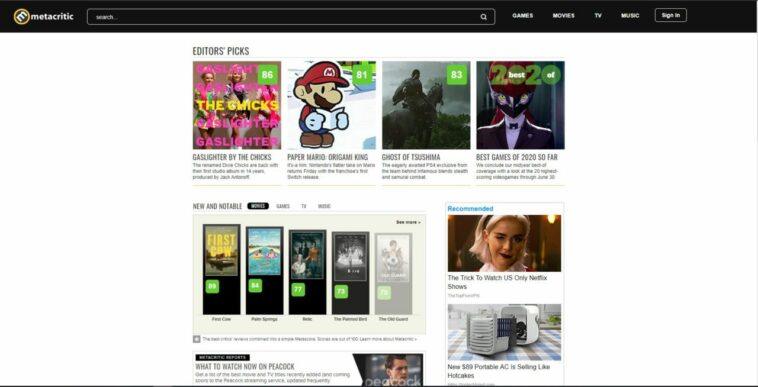Open the Palm Springs poster
The height and width of the screenshot is (387, 758).
[x=264, y=252]
